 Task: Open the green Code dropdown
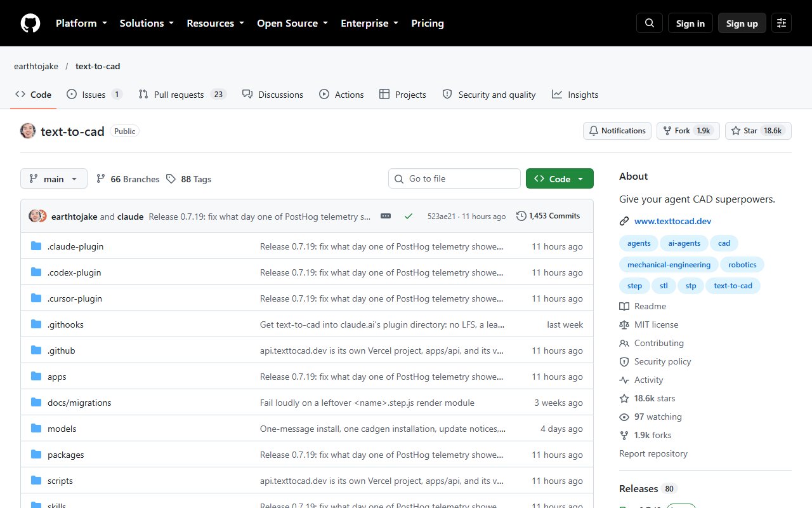pyautogui.click(x=560, y=179)
